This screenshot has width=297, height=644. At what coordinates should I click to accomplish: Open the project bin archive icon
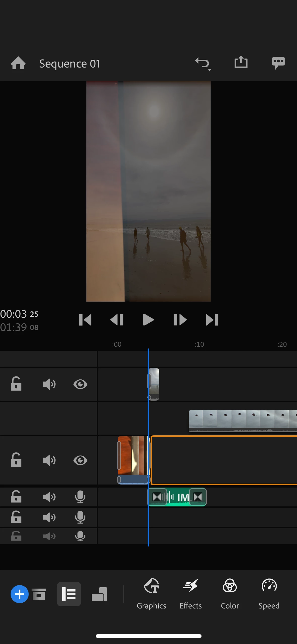[x=39, y=594]
